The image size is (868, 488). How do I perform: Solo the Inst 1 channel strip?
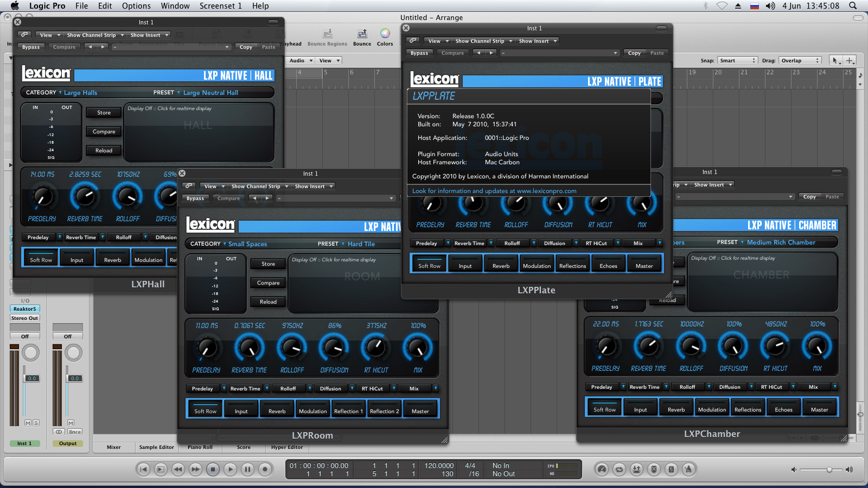pos(36,423)
